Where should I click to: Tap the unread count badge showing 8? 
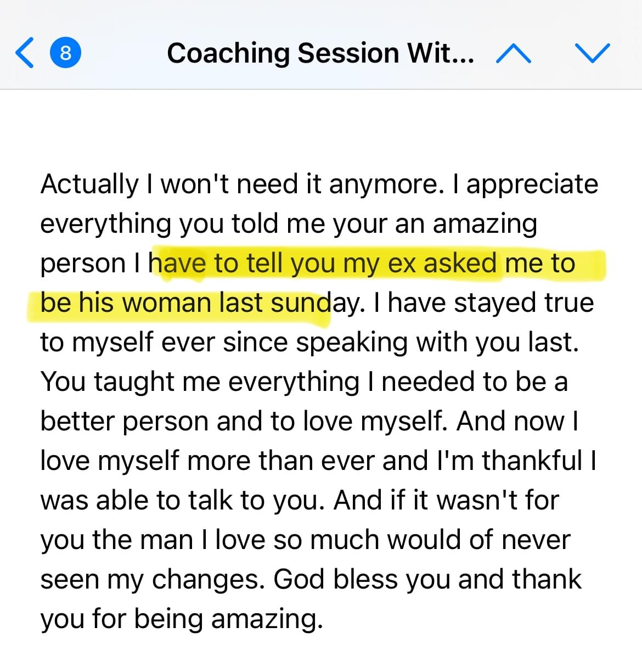(x=65, y=53)
